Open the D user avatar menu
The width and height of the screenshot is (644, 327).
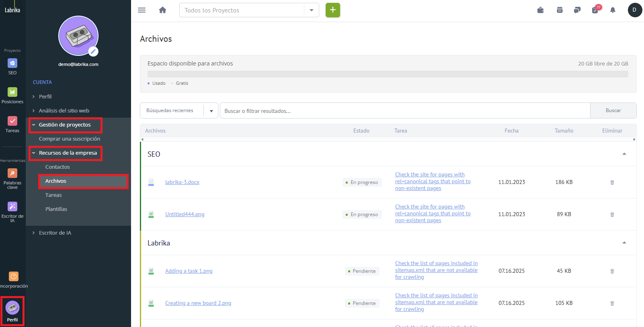634,10
